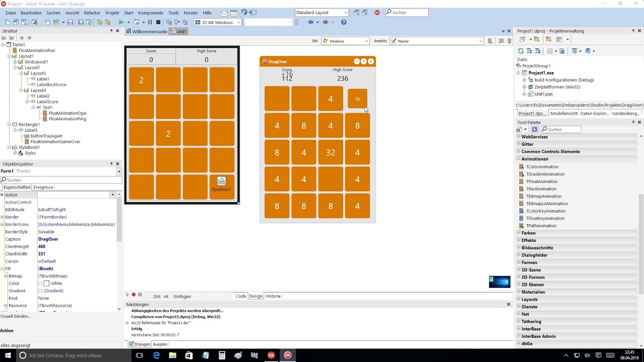
Task: Open the Refactor menu
Action: point(92,13)
